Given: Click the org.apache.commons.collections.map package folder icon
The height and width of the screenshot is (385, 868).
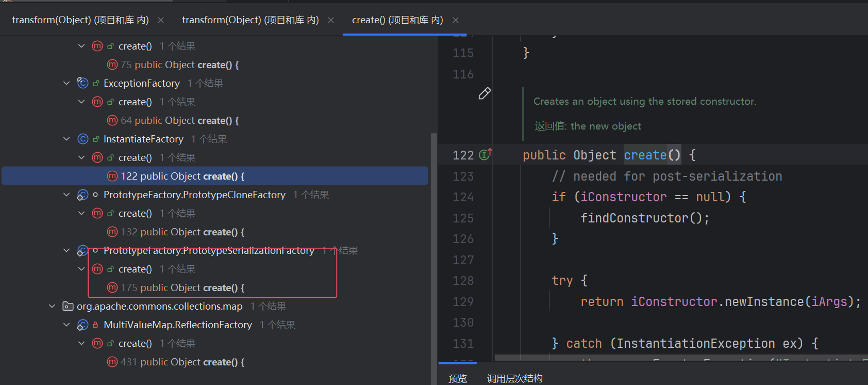Looking at the screenshot, I should pos(68,306).
